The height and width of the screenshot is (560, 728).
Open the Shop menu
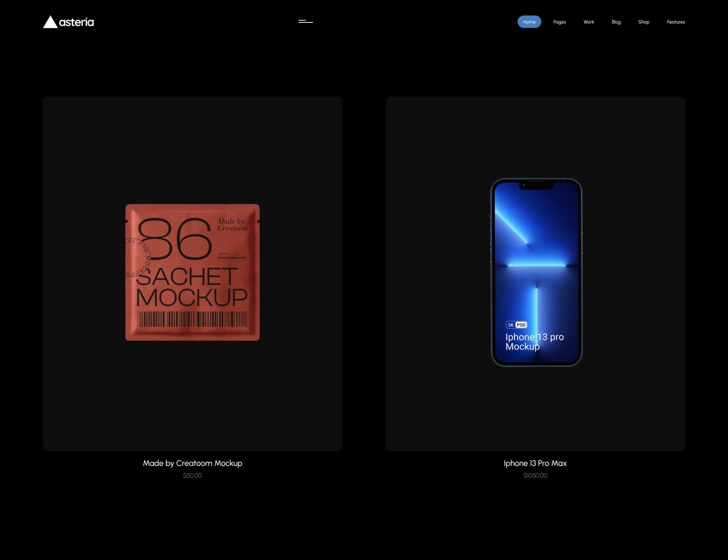(x=644, y=22)
